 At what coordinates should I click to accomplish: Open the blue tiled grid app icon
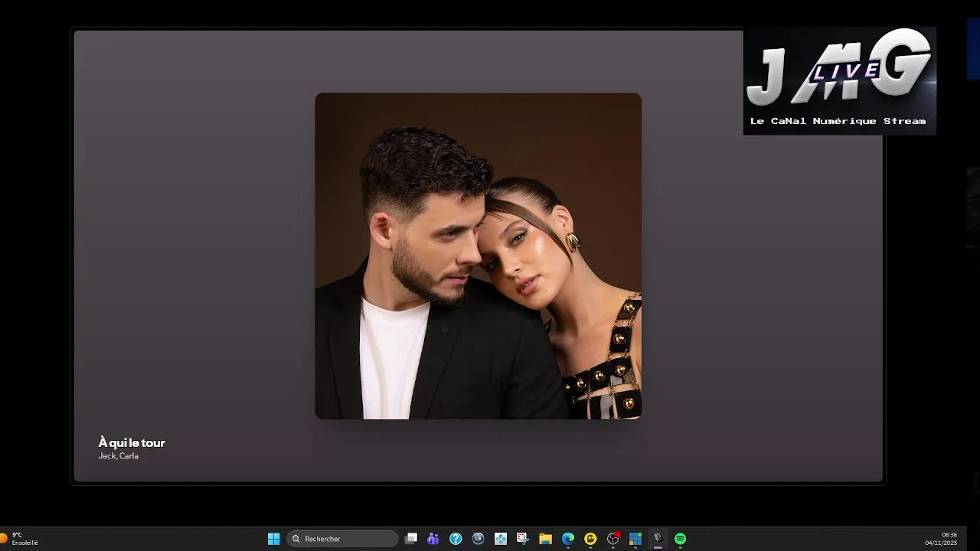pos(635,539)
